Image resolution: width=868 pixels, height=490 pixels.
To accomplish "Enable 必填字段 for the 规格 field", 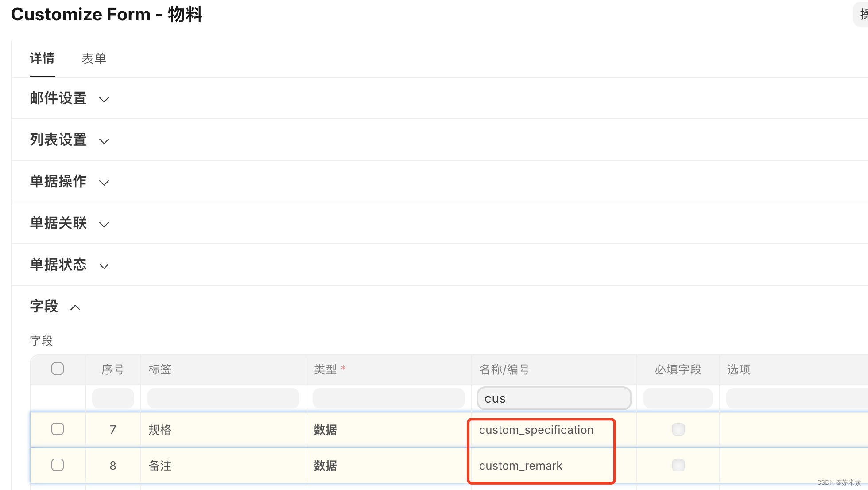I will (678, 429).
